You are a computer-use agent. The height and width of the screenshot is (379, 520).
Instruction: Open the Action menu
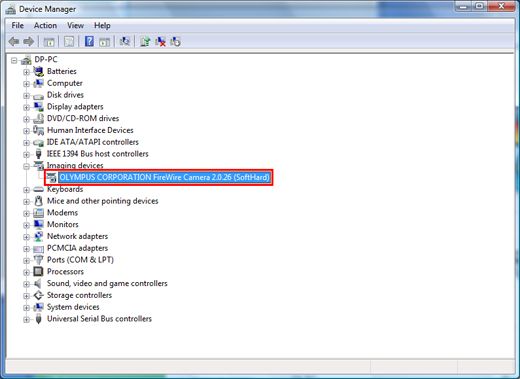pyautogui.click(x=45, y=26)
